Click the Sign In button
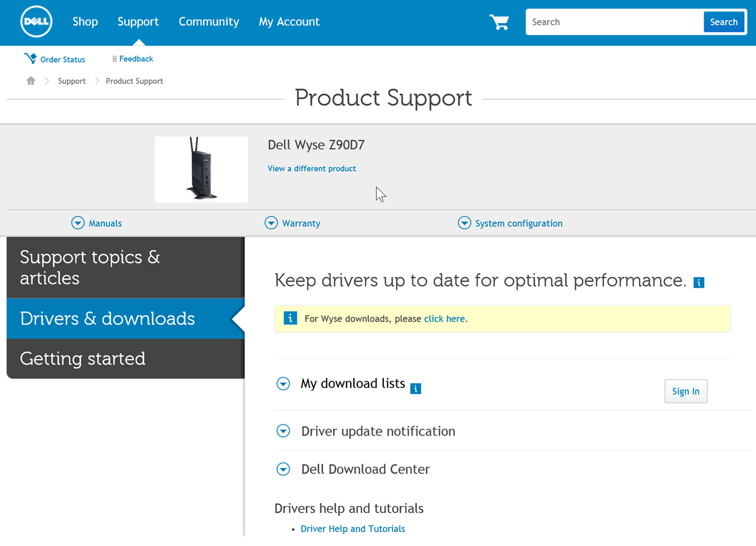 (686, 391)
